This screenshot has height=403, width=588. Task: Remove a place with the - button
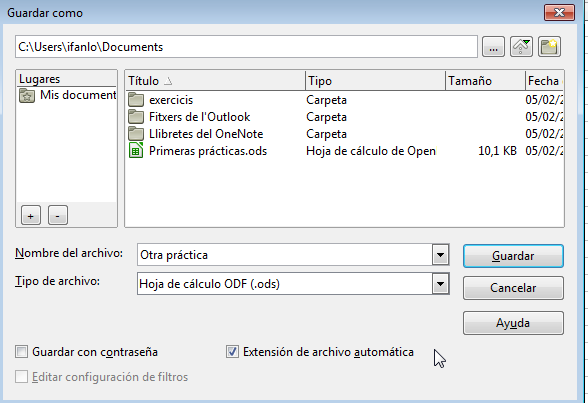point(58,215)
